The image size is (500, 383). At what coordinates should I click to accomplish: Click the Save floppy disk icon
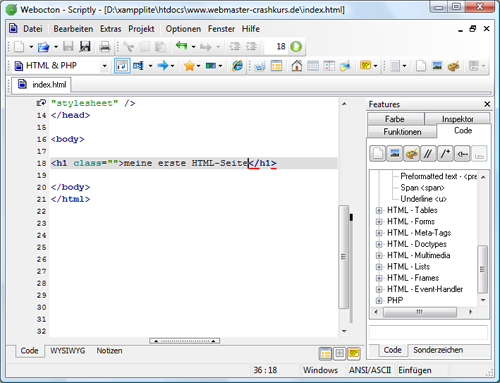coord(68,46)
